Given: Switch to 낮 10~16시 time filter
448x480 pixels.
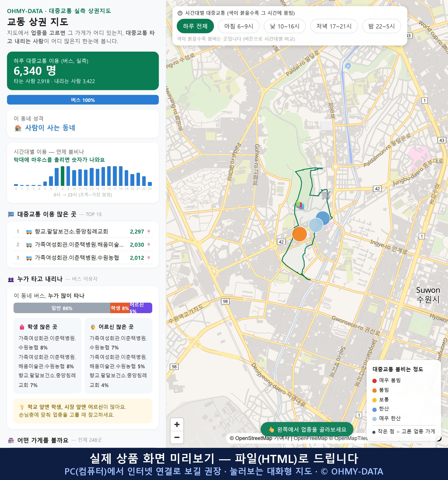Looking at the screenshot, I should tap(285, 26).
